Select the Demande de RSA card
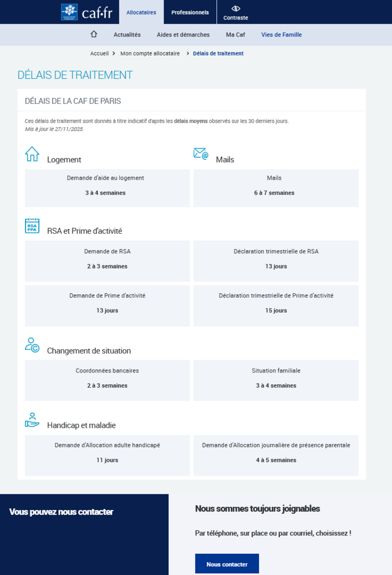Screen dimensions: 392x575 (x=107, y=261)
